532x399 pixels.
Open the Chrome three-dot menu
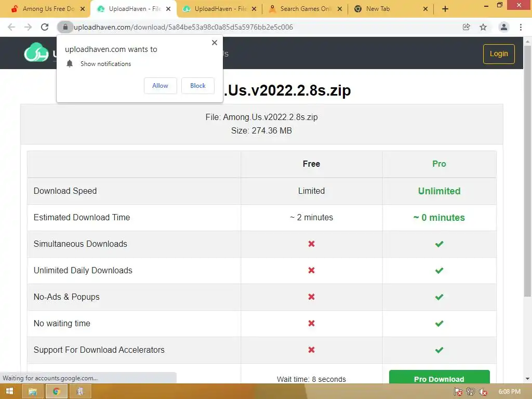tap(521, 27)
